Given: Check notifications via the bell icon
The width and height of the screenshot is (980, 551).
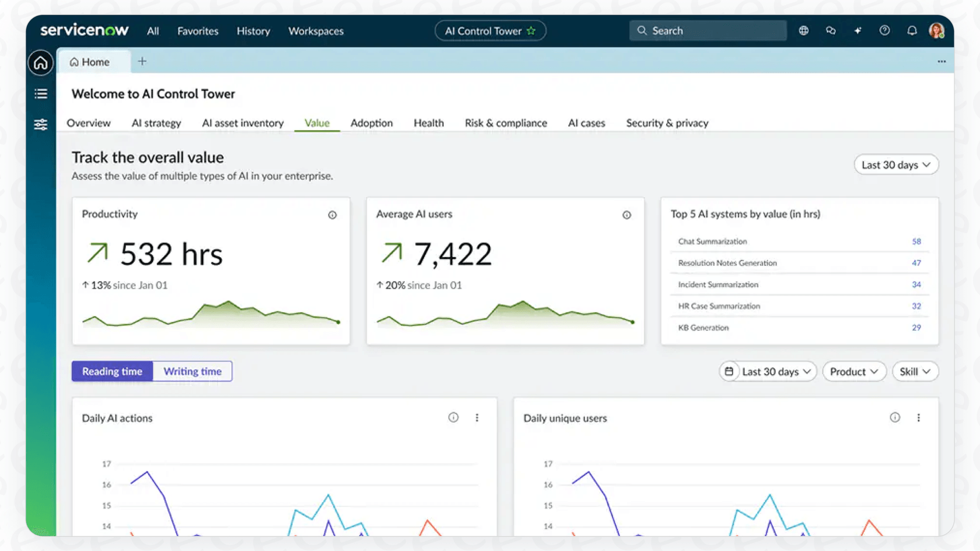Looking at the screenshot, I should (x=911, y=30).
